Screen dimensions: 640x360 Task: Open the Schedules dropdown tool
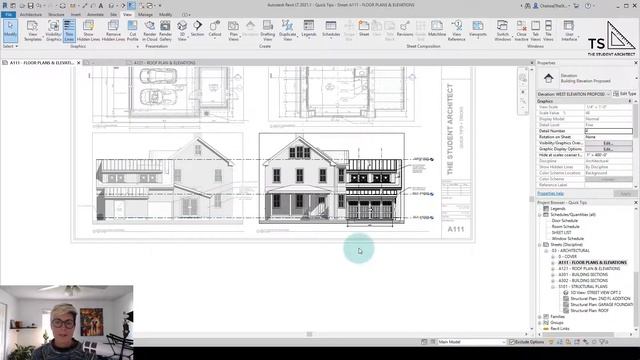coord(331,29)
